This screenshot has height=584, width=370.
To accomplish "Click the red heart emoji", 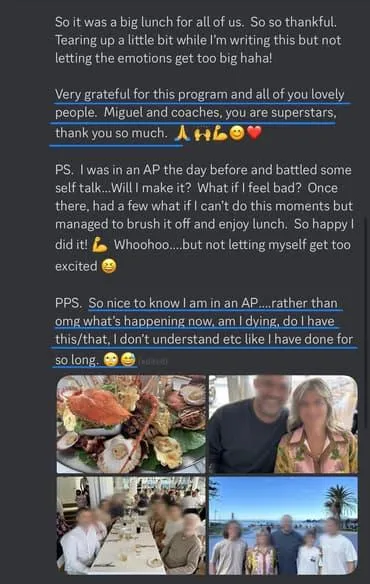I will point(254,133).
